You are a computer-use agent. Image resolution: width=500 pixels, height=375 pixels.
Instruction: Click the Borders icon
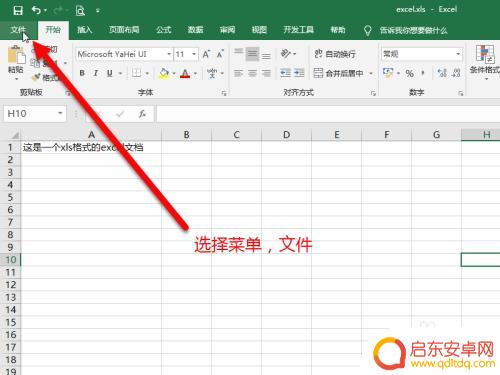136,73
